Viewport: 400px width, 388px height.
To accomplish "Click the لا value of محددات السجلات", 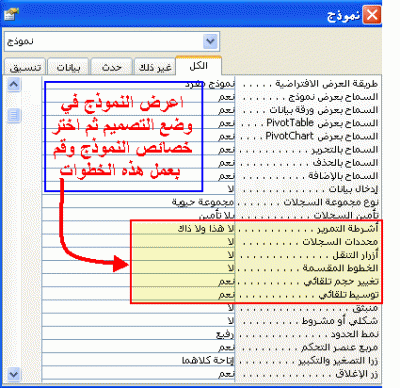I will 138,242.
